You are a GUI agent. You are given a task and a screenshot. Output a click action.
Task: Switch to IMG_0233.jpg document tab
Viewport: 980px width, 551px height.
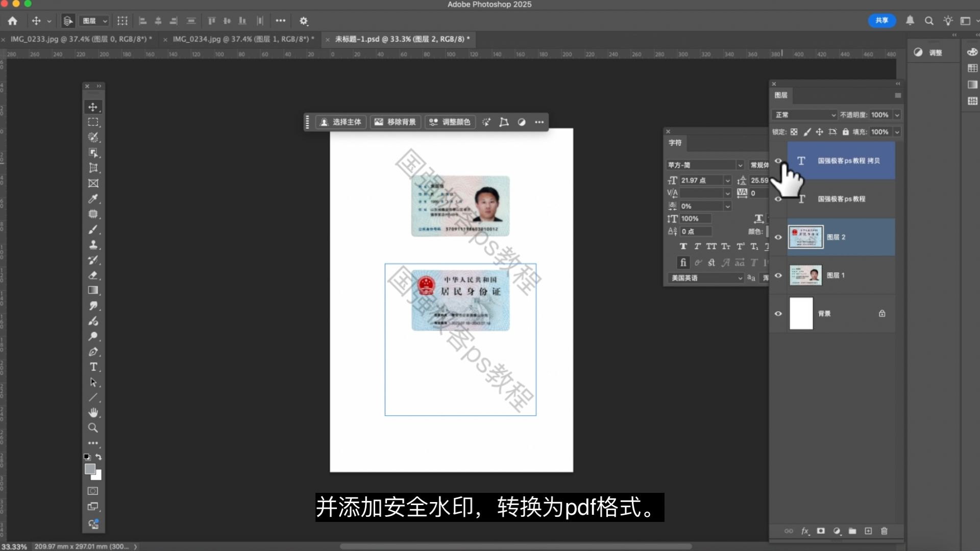(81, 39)
